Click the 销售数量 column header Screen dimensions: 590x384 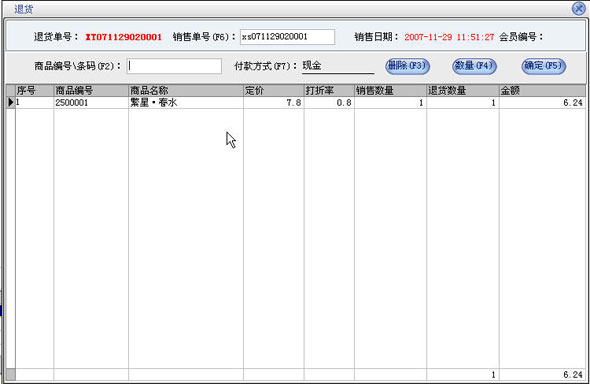tap(391, 91)
